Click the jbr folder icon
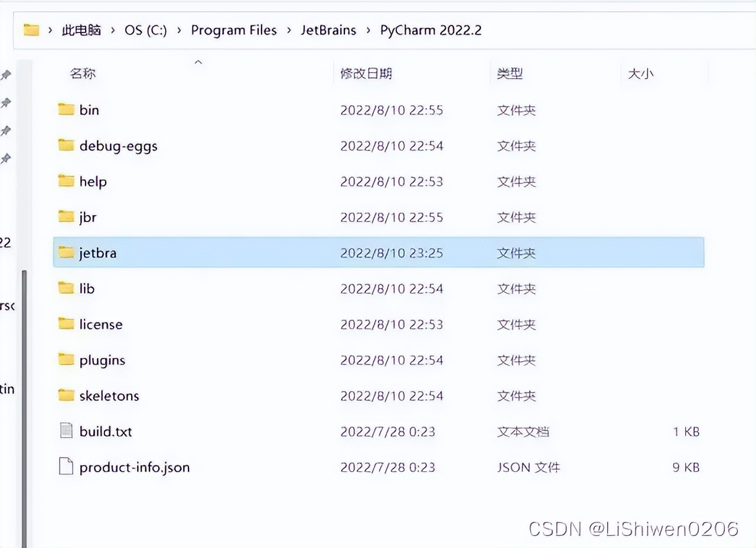 click(66, 217)
